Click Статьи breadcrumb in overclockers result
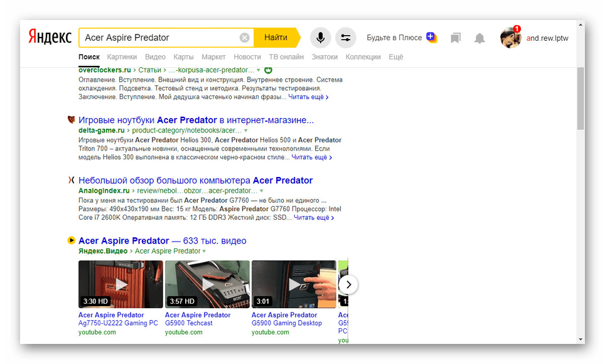The image size is (605, 364). click(x=150, y=70)
